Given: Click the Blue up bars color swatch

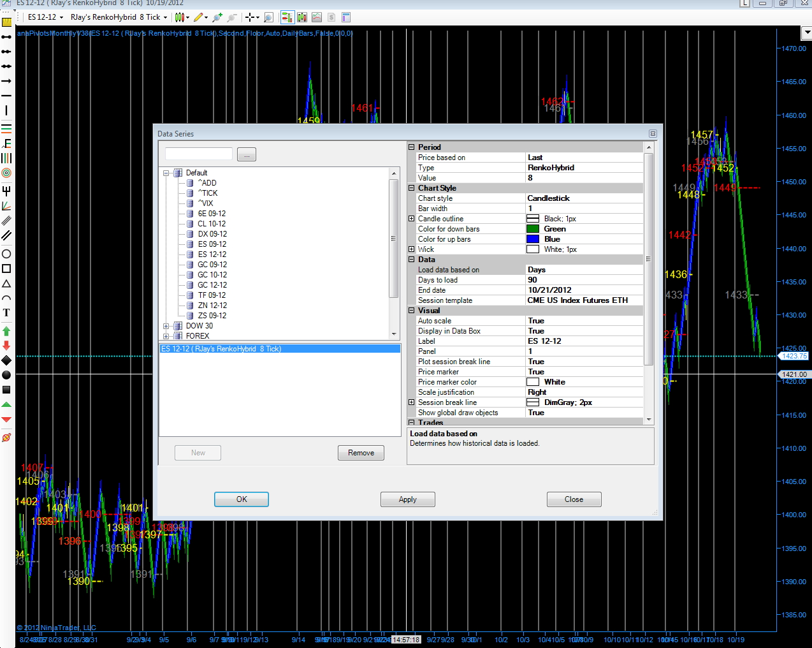Looking at the screenshot, I should [x=533, y=239].
